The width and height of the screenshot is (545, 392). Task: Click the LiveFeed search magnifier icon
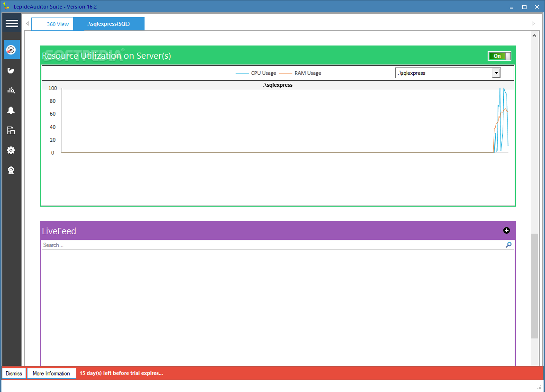click(509, 245)
